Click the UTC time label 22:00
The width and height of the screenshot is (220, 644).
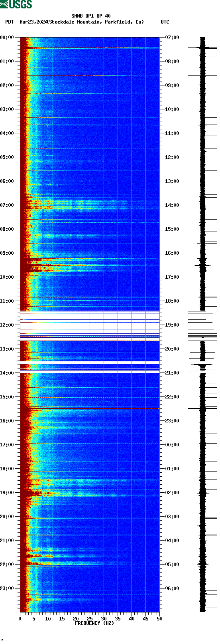172,397
